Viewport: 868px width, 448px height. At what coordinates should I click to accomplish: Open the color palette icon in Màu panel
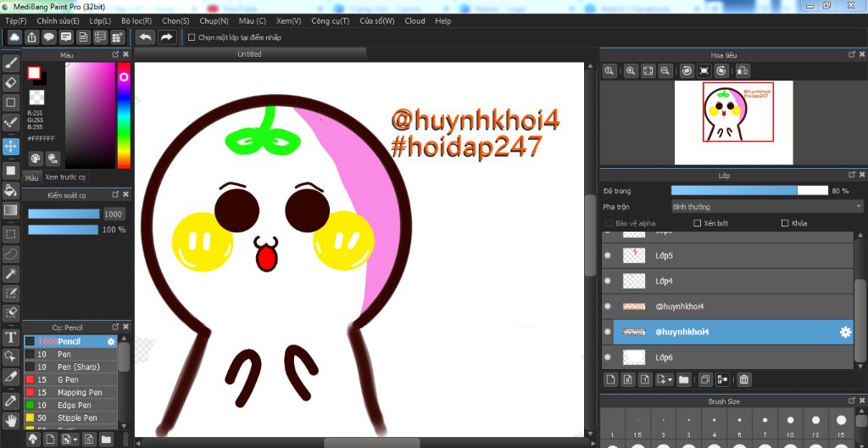pyautogui.click(x=36, y=159)
